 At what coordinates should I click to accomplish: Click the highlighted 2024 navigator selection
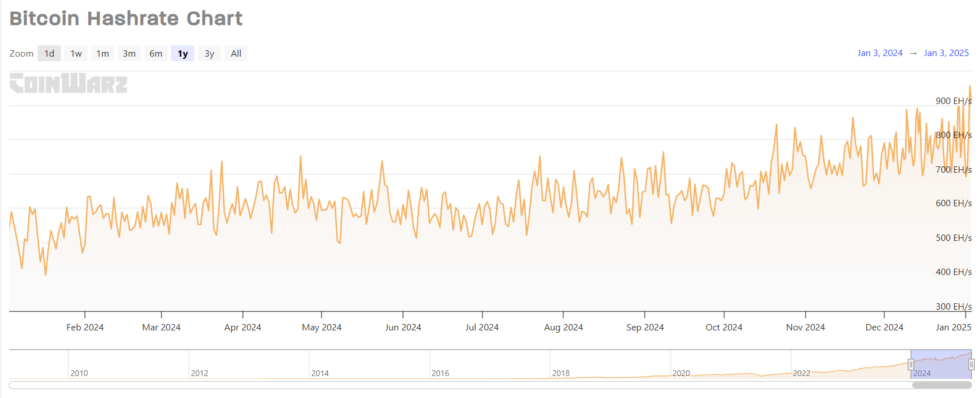(x=941, y=364)
